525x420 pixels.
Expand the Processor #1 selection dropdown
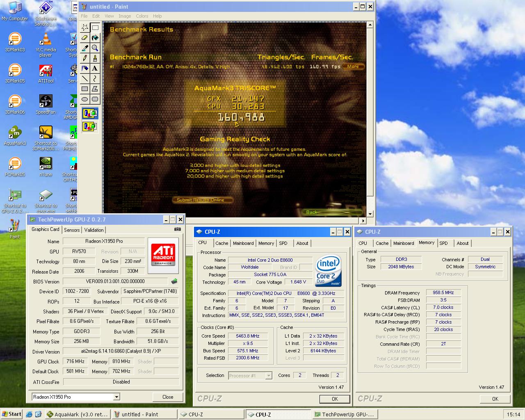click(x=269, y=375)
